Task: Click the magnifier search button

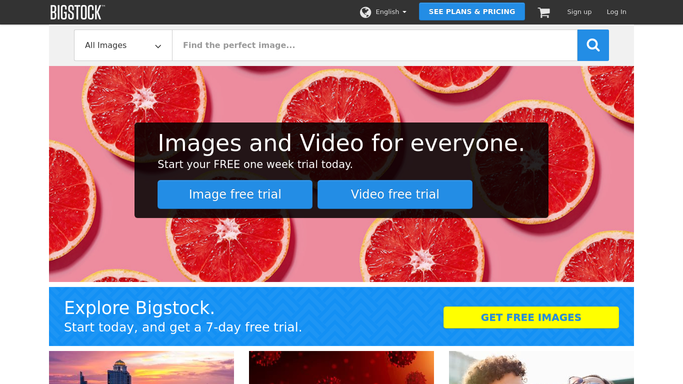Action: (593, 45)
